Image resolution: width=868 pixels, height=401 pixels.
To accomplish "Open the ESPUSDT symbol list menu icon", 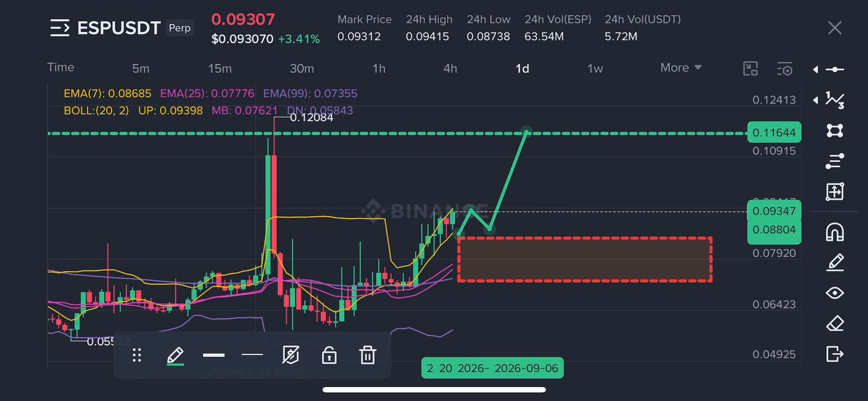I will point(60,28).
